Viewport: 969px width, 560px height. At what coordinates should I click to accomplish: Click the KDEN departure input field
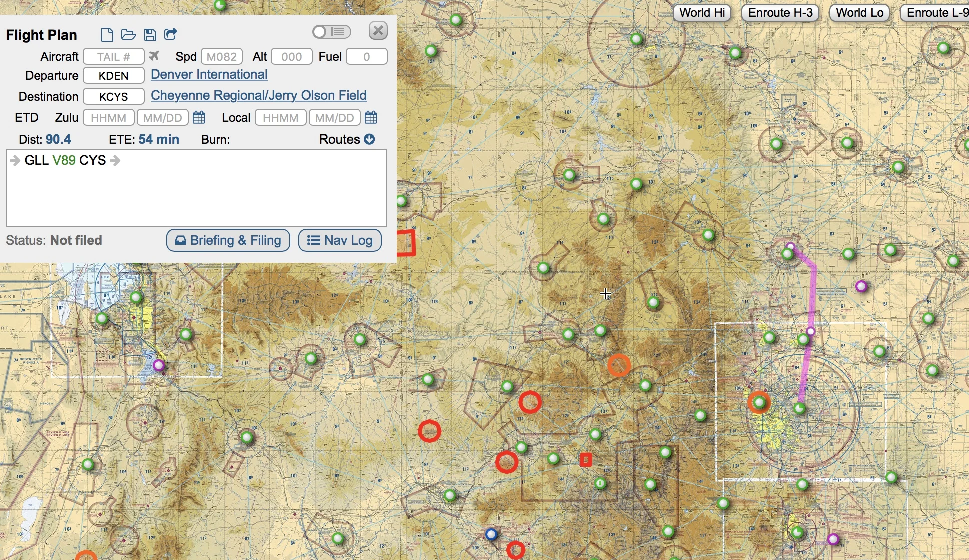tap(114, 76)
